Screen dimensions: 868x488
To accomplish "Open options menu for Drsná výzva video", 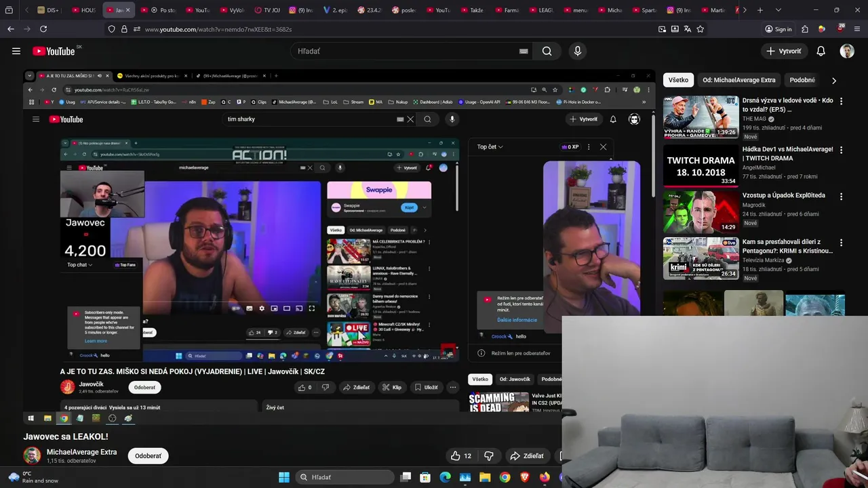I will coord(841,101).
